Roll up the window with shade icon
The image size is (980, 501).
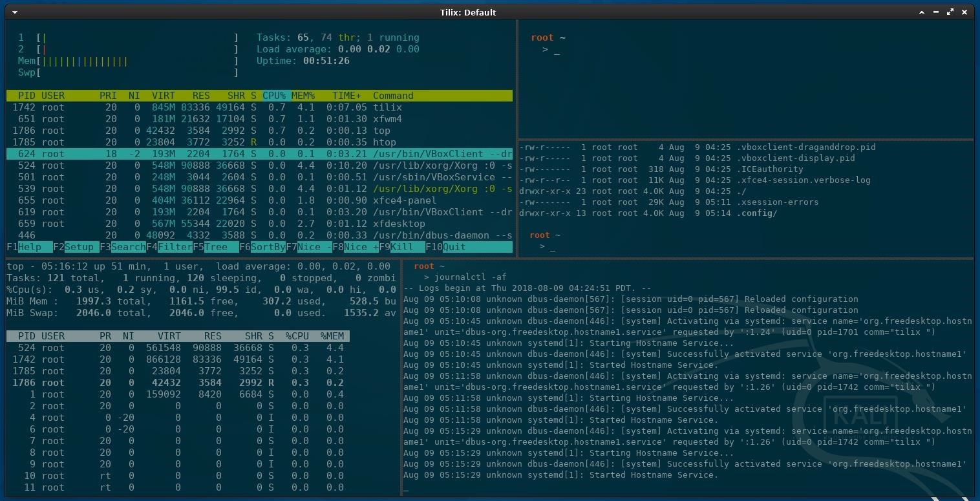pos(922,12)
